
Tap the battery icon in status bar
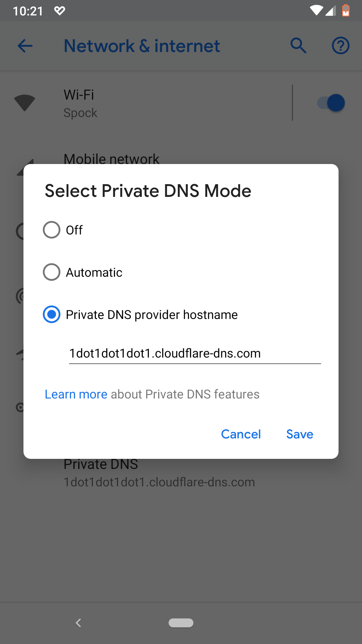(x=346, y=11)
